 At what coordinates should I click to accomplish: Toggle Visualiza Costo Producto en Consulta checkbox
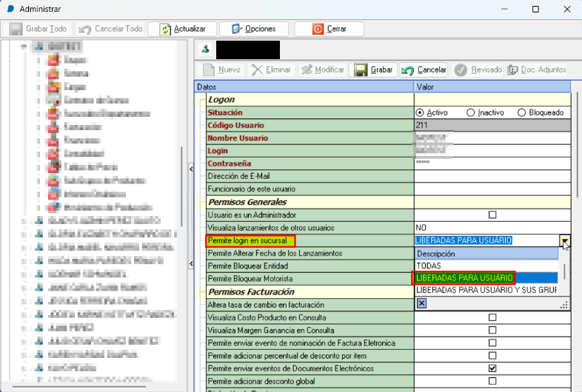tap(492, 317)
